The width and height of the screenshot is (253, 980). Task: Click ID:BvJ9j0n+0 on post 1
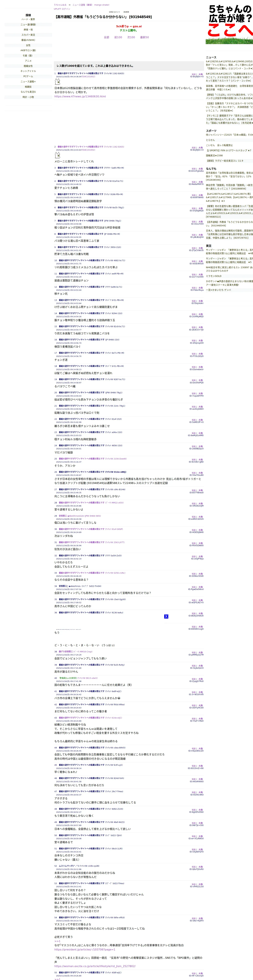pyautogui.click(x=197, y=77)
